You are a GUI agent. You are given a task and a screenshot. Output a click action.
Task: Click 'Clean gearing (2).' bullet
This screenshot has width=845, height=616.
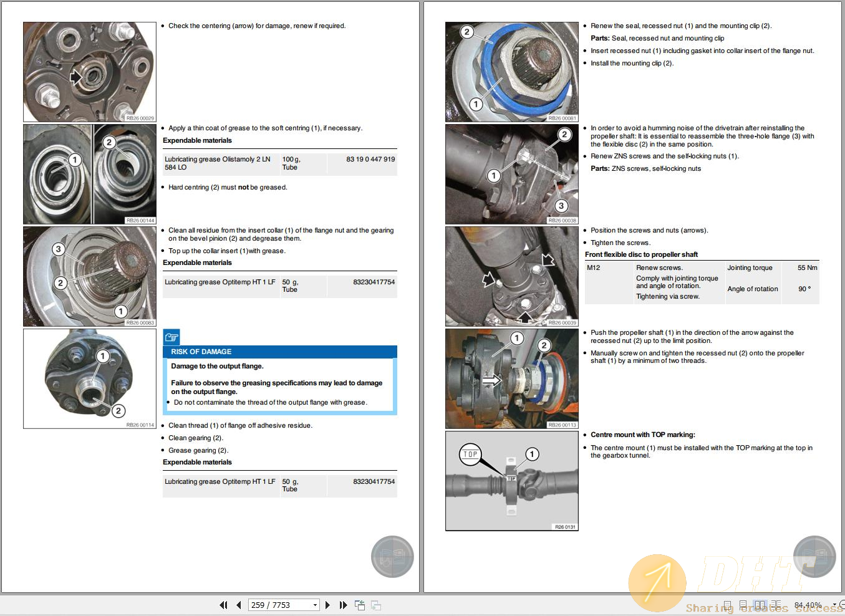196,438
